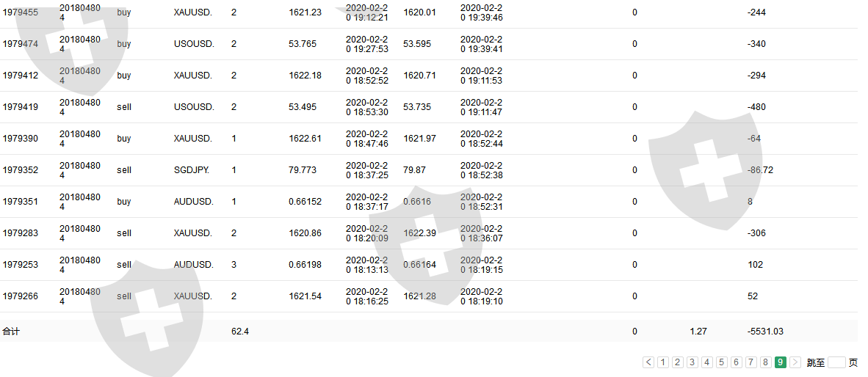Click the highlighted page 9 button

coord(781,362)
